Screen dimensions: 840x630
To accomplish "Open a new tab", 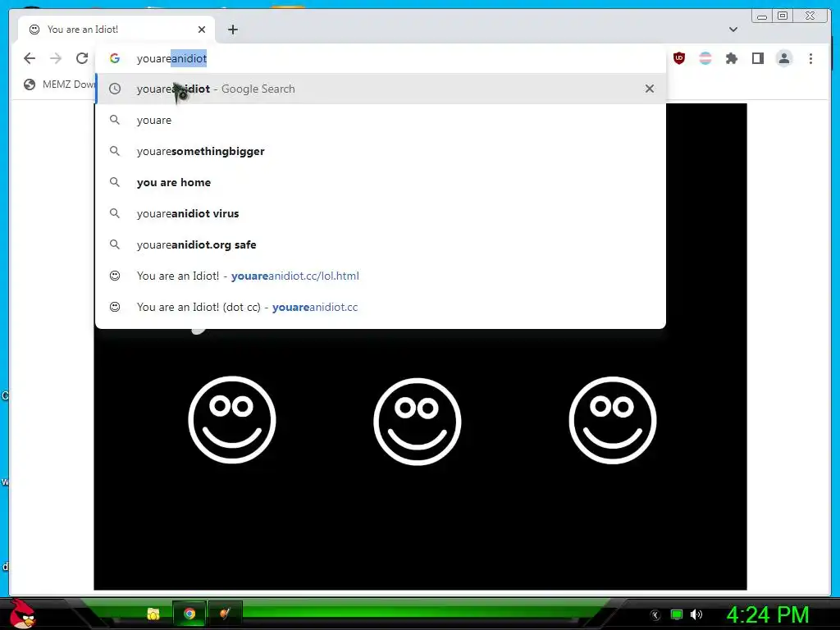I will tap(232, 30).
